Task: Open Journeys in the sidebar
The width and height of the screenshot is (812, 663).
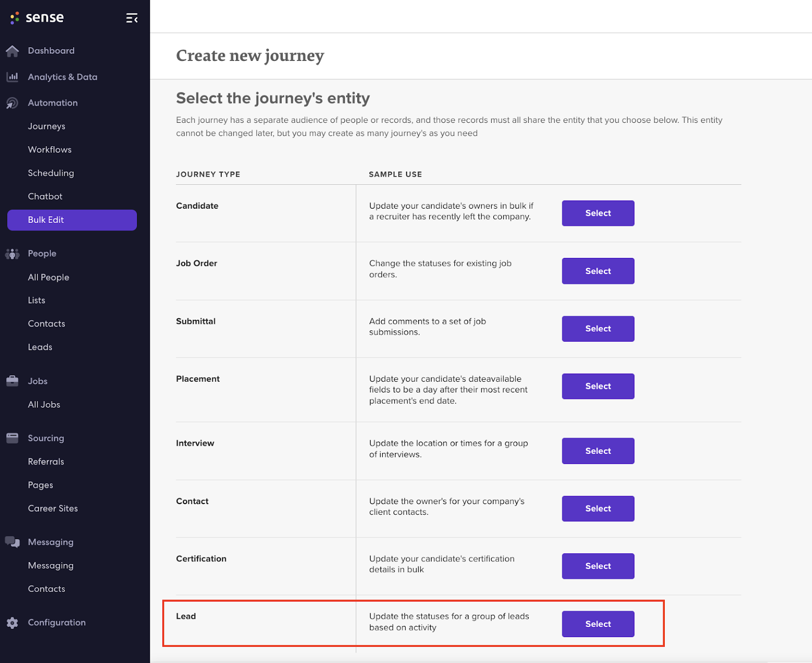Action: [47, 126]
